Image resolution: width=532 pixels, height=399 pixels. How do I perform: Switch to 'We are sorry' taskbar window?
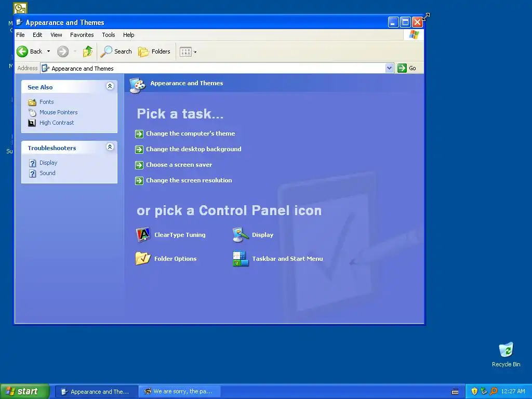(180, 392)
